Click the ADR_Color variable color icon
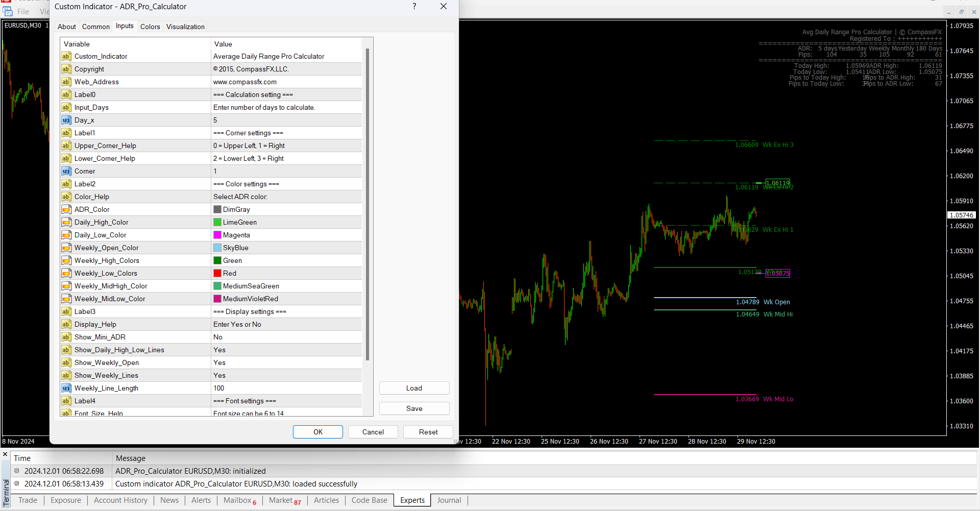The image size is (980, 511). coord(66,210)
